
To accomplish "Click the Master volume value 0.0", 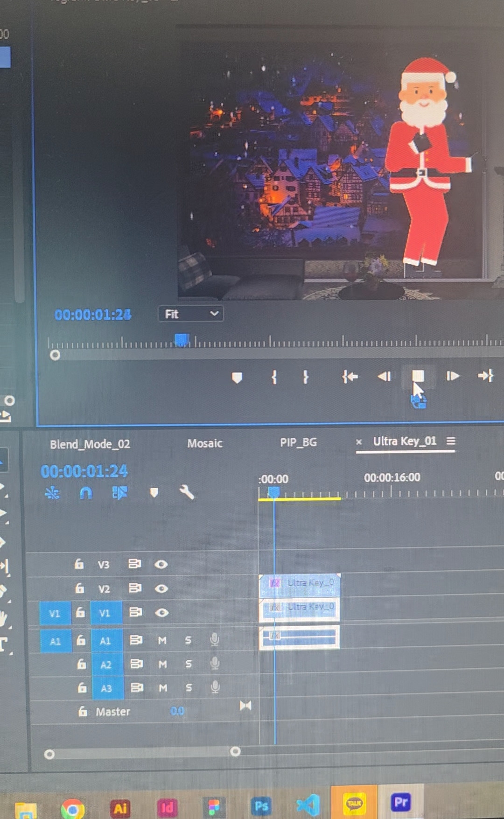I will tap(177, 711).
